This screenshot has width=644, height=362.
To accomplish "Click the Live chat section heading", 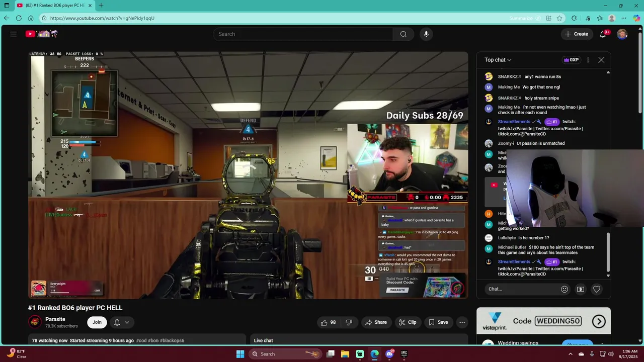I will [264, 340].
